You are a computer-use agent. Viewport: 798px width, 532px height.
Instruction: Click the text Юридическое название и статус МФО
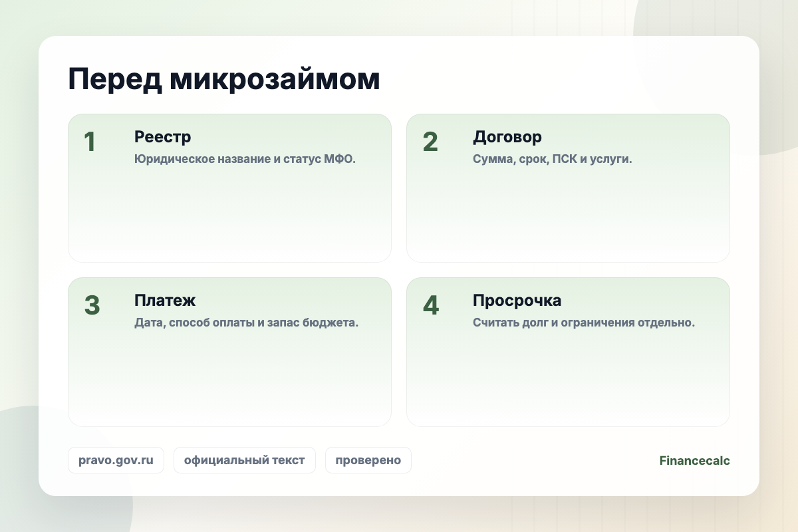245,160
